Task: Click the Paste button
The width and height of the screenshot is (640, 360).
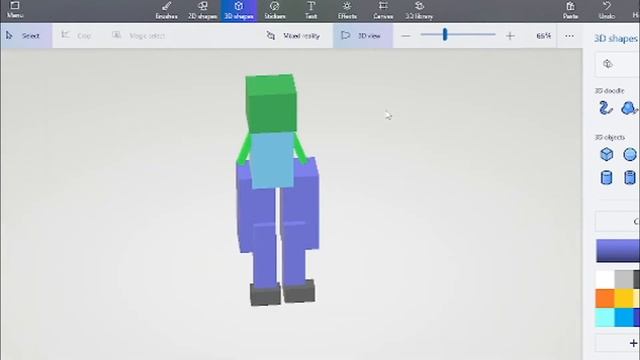Action: click(x=570, y=11)
